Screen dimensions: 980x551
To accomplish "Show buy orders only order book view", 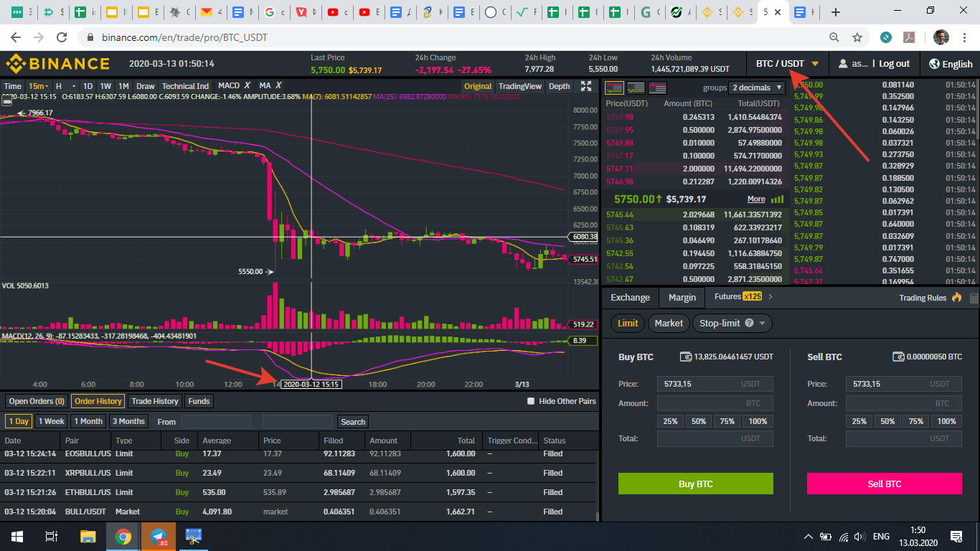I will [x=636, y=88].
